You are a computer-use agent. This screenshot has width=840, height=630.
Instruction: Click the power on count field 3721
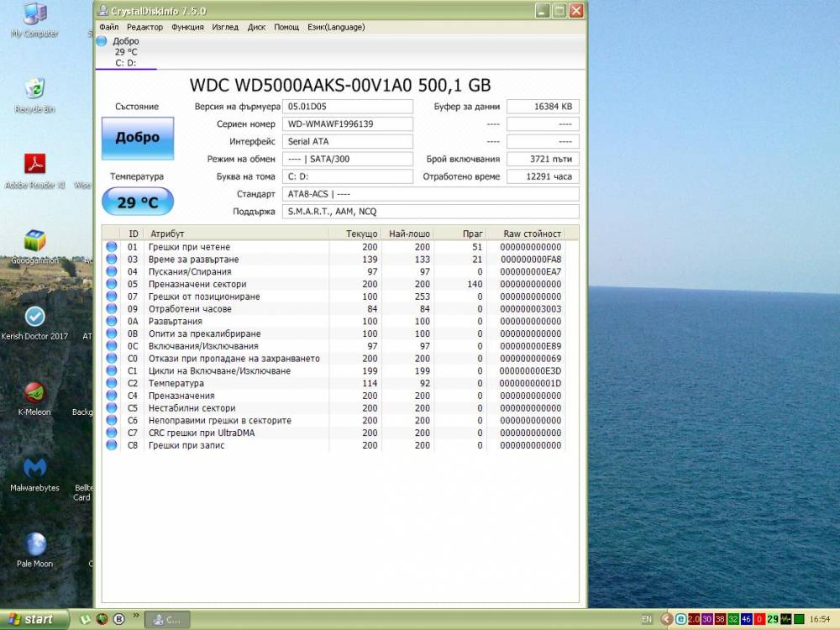(543, 159)
